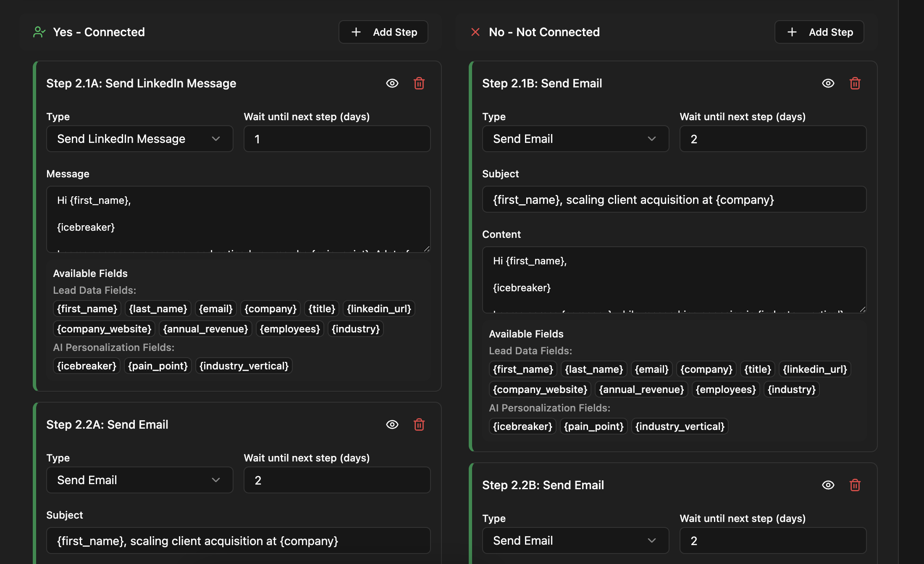Image resolution: width=924 pixels, height=564 pixels.
Task: Open Step 2.2A Send Email type dropdown
Action: point(139,480)
